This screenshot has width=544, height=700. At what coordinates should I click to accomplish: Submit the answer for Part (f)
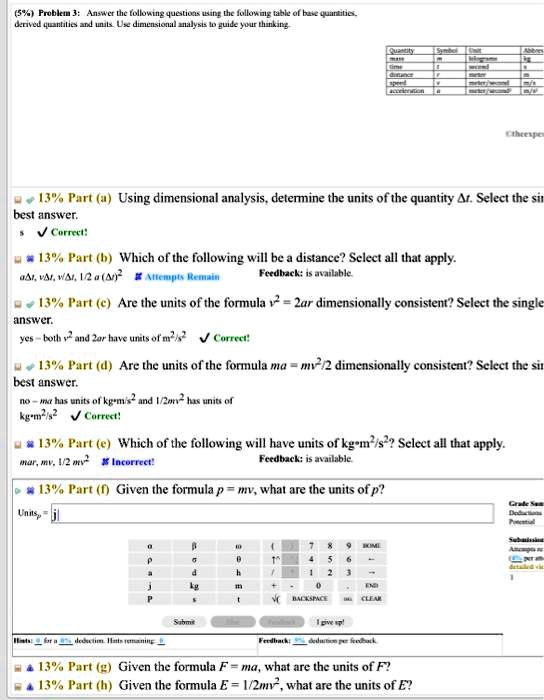(x=184, y=622)
